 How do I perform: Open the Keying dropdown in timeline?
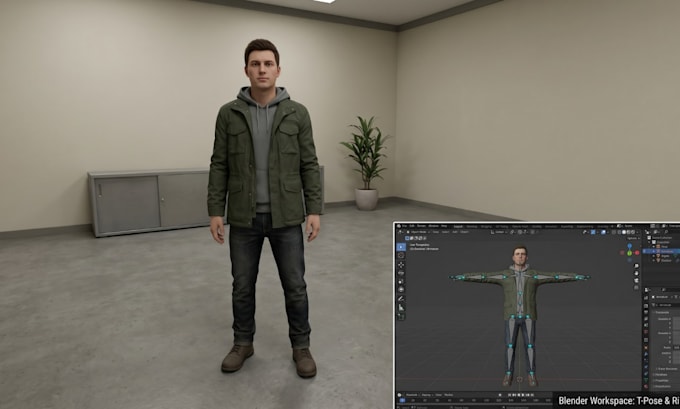[x=426, y=395]
